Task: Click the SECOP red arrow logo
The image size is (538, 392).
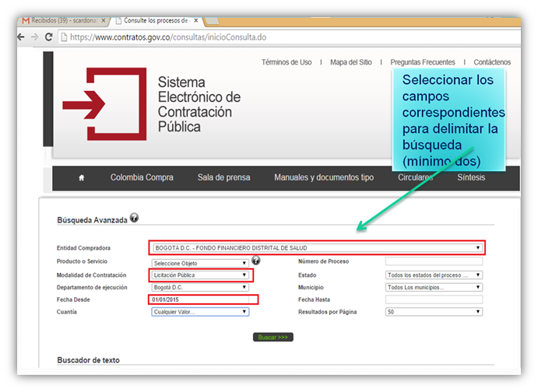Action: click(104, 104)
